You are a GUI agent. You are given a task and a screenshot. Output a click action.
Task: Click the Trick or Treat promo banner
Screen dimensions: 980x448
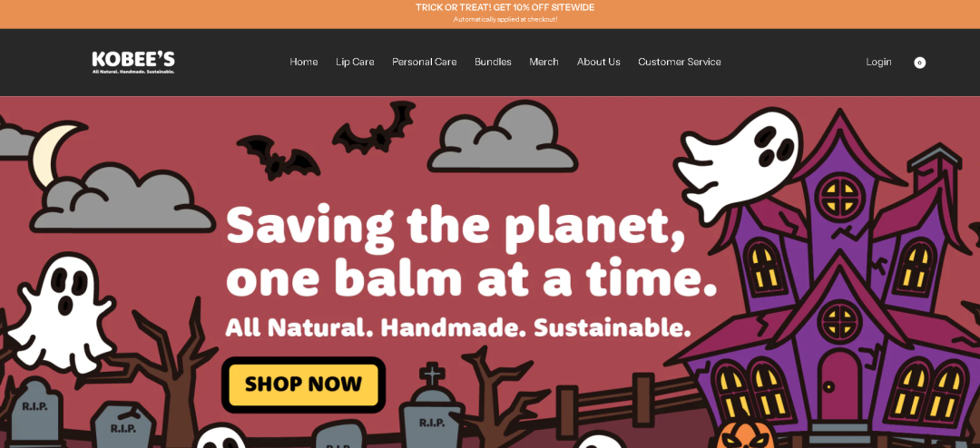click(490, 14)
